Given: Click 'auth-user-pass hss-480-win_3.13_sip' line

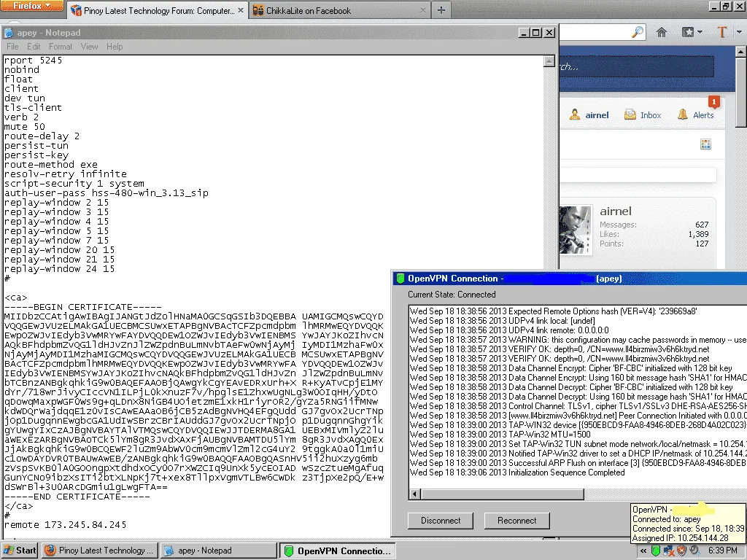Looking at the screenshot, I should pyautogui.click(x=107, y=192).
